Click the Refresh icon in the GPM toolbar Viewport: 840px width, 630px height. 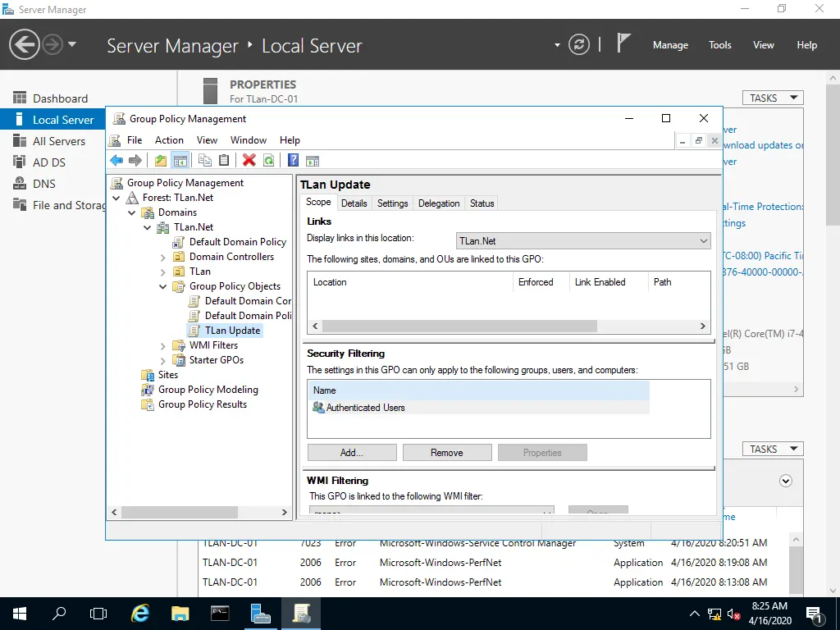point(269,160)
